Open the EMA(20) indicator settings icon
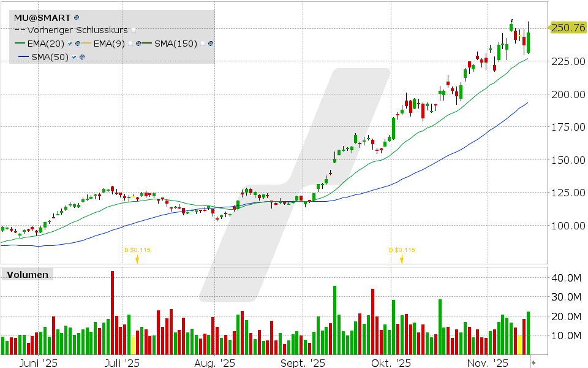The width and height of the screenshot is (588, 368). click(77, 44)
